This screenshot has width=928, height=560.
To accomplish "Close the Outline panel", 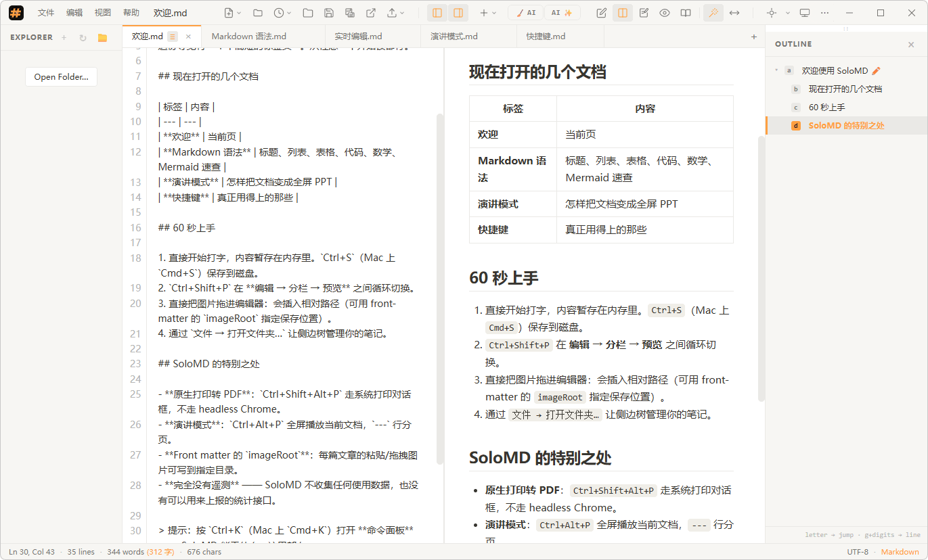I will [911, 45].
